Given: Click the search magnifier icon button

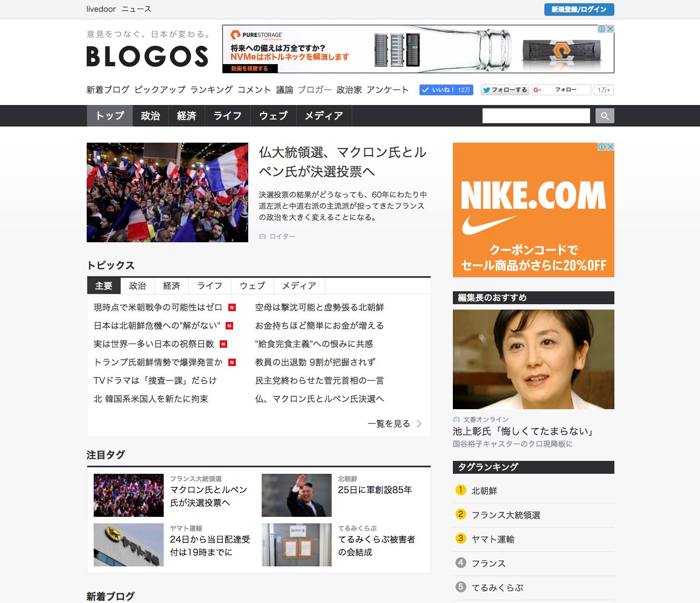Looking at the screenshot, I should coord(605,116).
